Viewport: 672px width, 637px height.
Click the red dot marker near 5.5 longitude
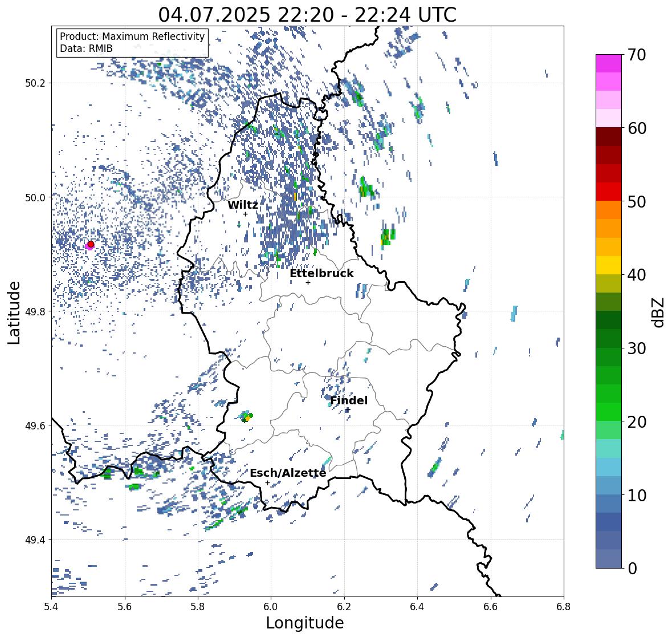(91, 244)
